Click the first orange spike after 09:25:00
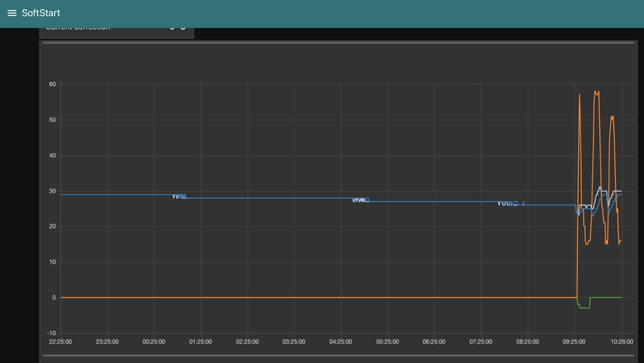 pos(580,96)
